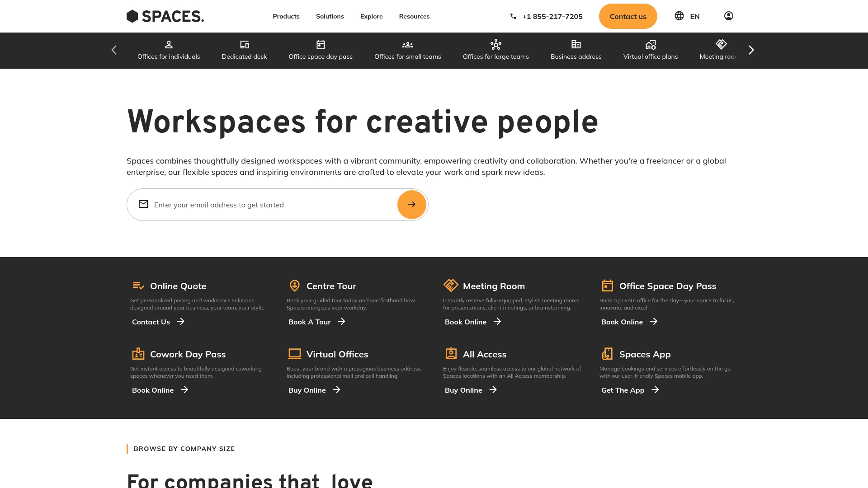Click Get The App under Spaces App
This screenshot has width=868, height=488.
click(629, 390)
